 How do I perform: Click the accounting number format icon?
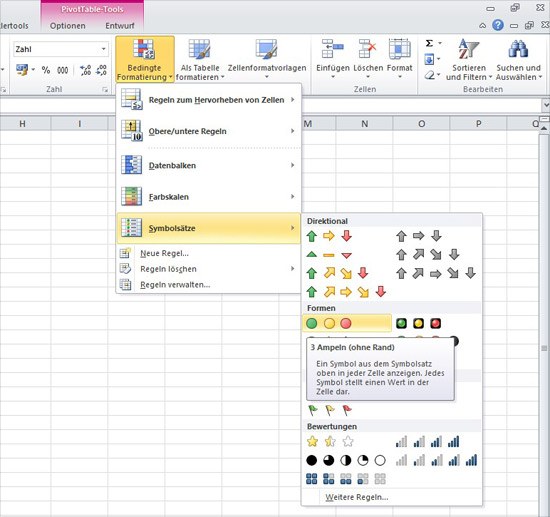point(22,70)
